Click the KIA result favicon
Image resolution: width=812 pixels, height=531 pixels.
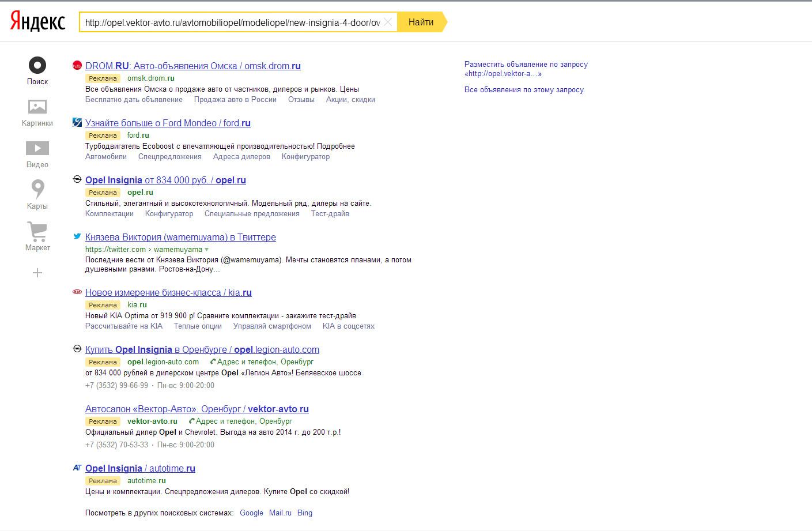click(x=77, y=292)
